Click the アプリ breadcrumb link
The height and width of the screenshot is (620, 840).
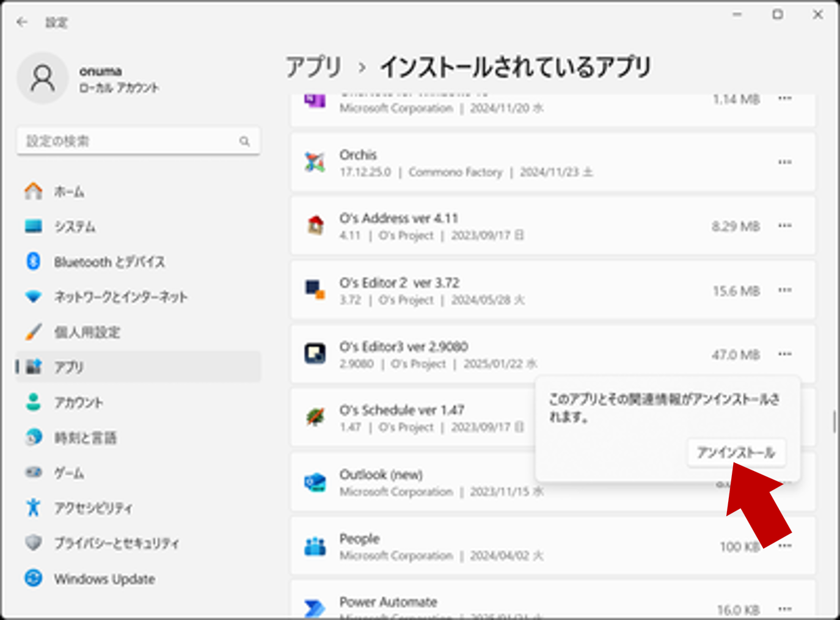[313, 67]
